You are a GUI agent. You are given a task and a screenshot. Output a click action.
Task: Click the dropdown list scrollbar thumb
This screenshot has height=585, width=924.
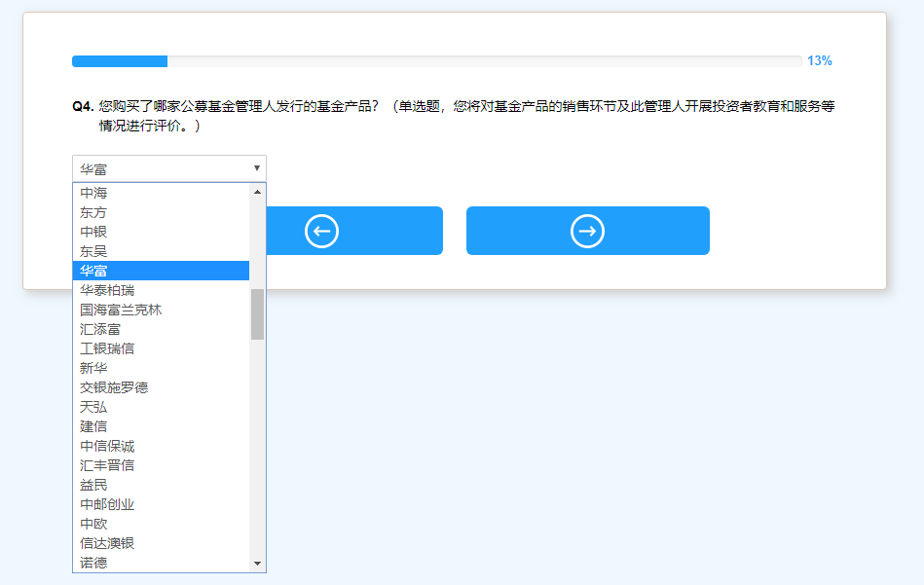point(257,314)
